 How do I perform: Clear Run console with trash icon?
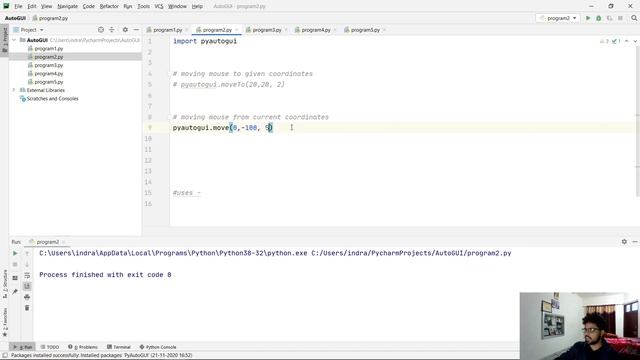(x=27, y=308)
